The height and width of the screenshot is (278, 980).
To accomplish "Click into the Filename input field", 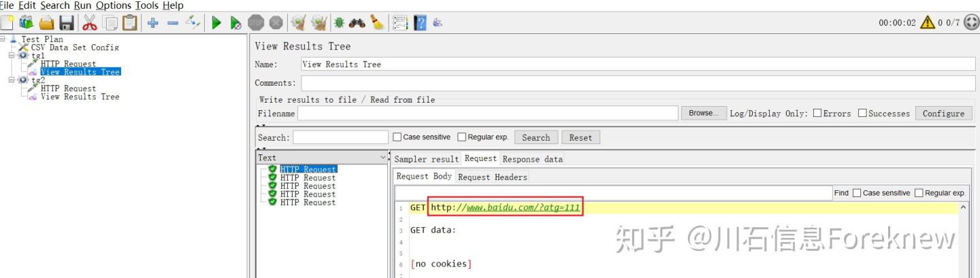I will pyautogui.click(x=488, y=114).
